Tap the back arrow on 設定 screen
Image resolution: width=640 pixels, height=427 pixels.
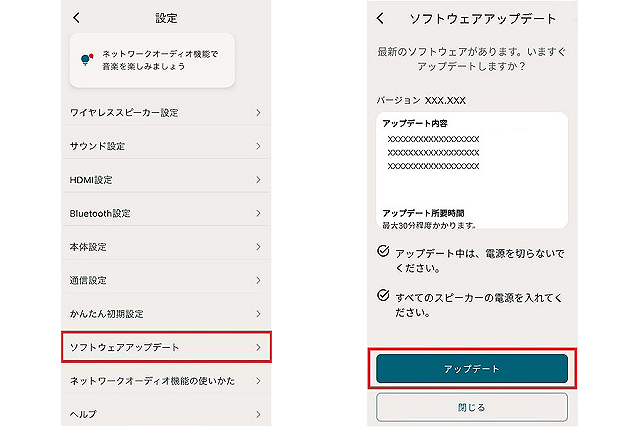pyautogui.click(x=78, y=18)
